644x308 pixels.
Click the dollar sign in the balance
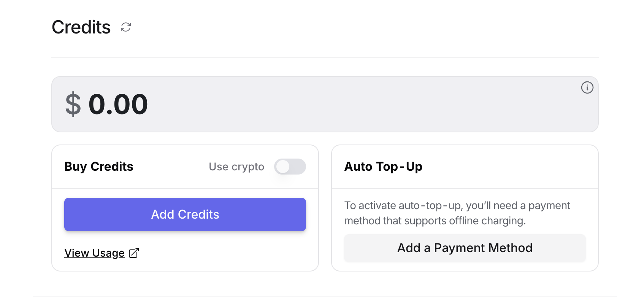pyautogui.click(x=73, y=104)
